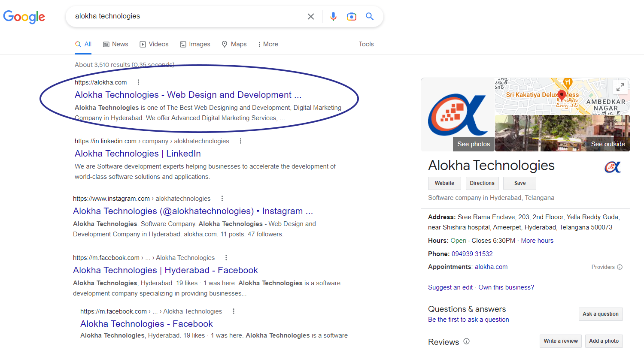Click the magnifying glass search icon
The height and width of the screenshot is (350, 644).
point(370,16)
